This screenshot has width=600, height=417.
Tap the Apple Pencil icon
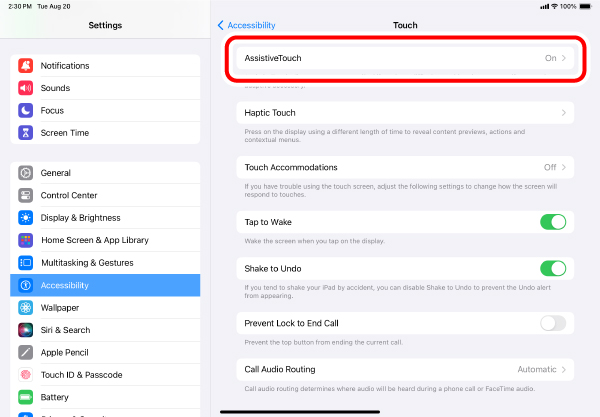pyautogui.click(x=26, y=352)
